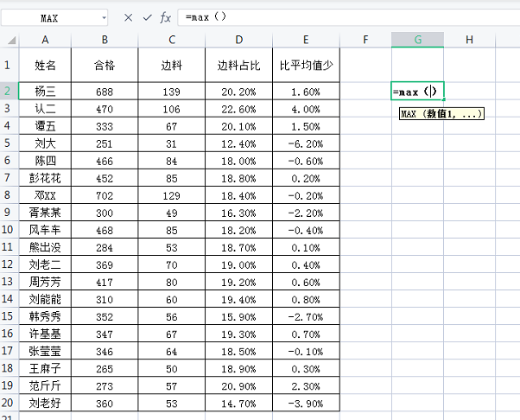Screen dimensions: 520x420
Task: Cancel formula entry with the X icon
Action: click(129, 17)
